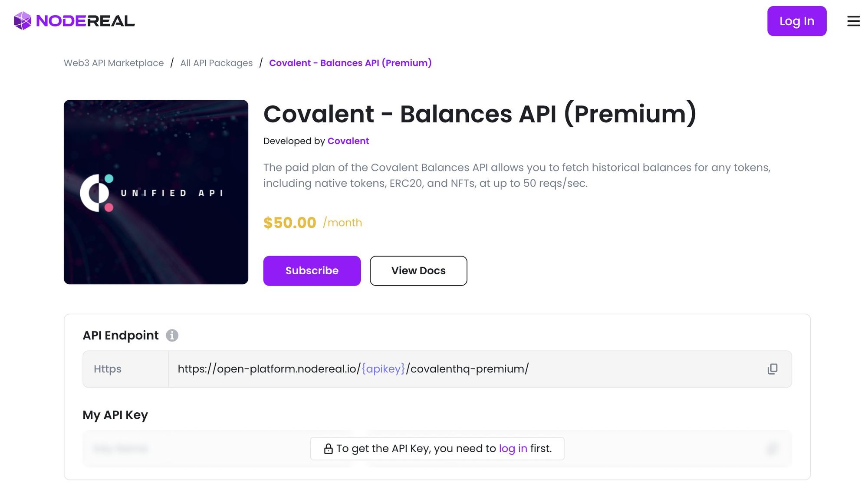Open the hamburger menu

pyautogui.click(x=853, y=21)
